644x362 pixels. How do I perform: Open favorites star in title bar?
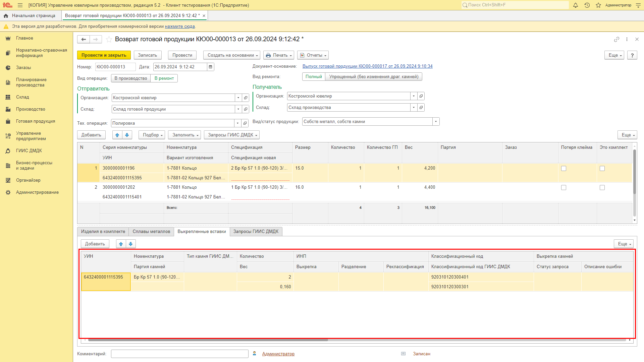click(x=598, y=5)
